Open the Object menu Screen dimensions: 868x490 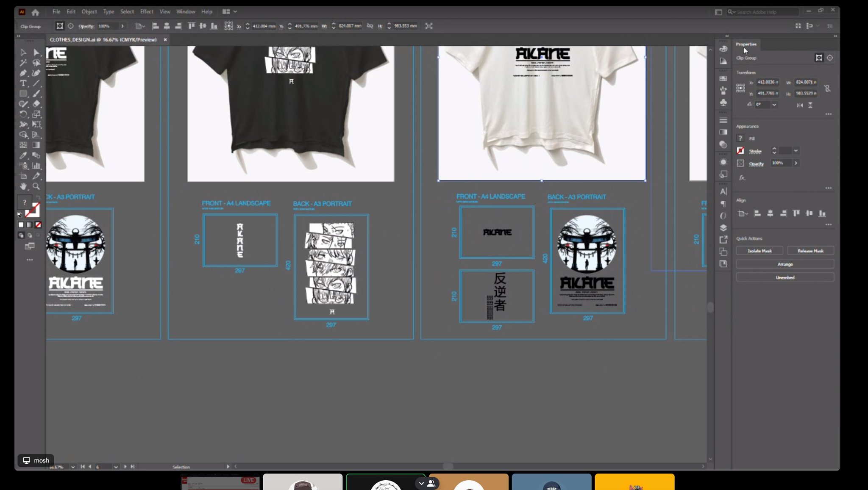89,12
